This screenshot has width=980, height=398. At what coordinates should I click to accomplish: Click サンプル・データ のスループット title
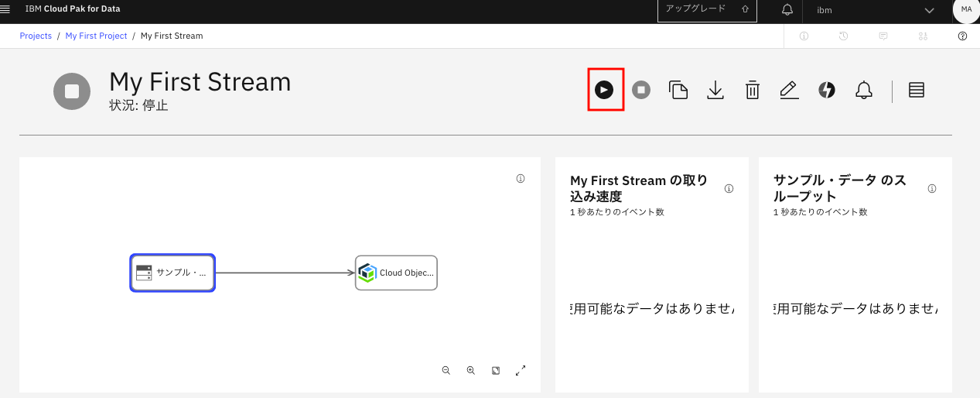(840, 188)
